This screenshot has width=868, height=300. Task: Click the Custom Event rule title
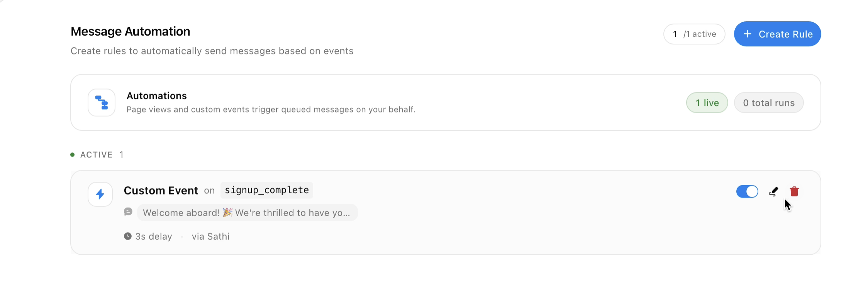[161, 191]
